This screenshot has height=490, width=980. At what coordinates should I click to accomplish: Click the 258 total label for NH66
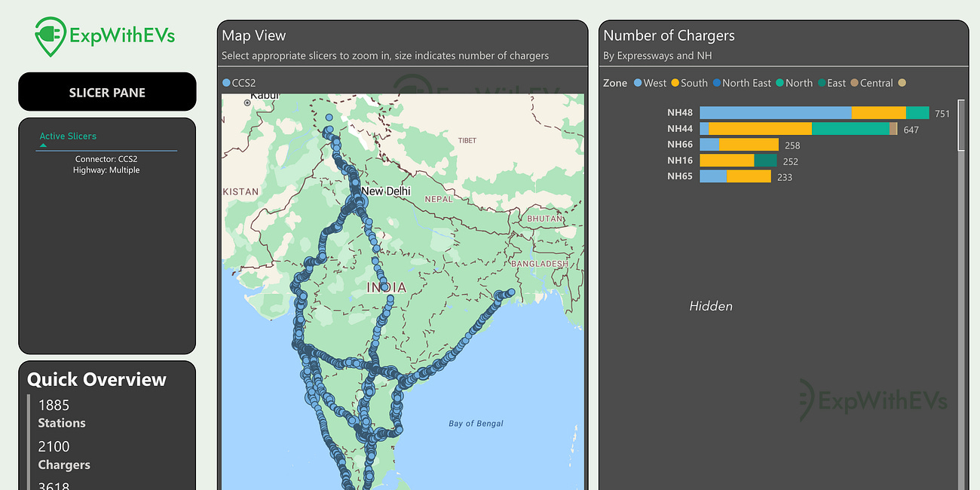tap(792, 145)
